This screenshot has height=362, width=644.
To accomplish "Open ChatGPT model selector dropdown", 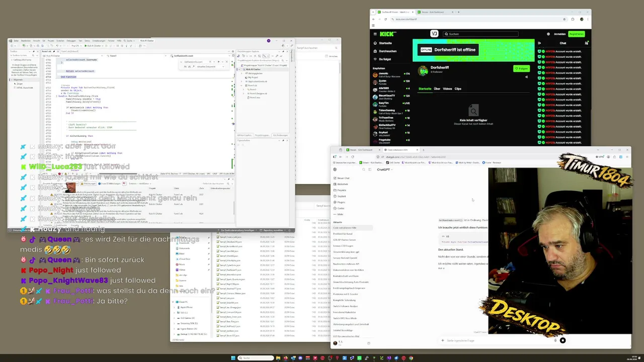I will click(385, 169).
